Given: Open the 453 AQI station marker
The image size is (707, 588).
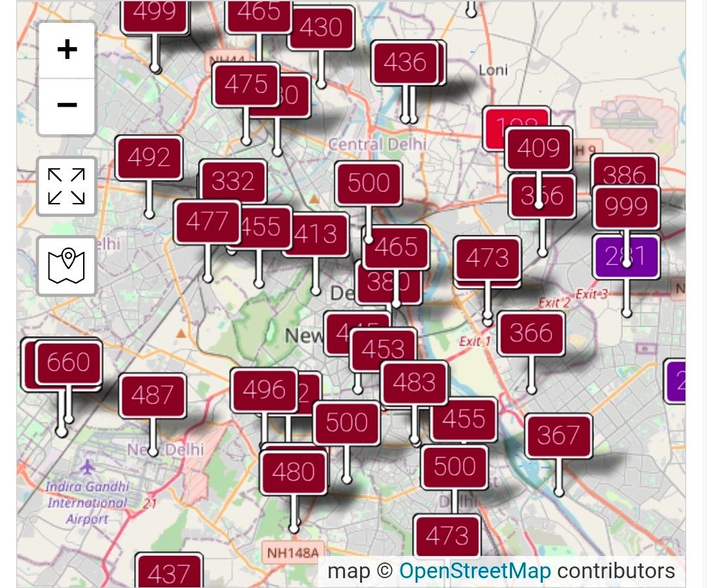Looking at the screenshot, I should click(x=383, y=348).
